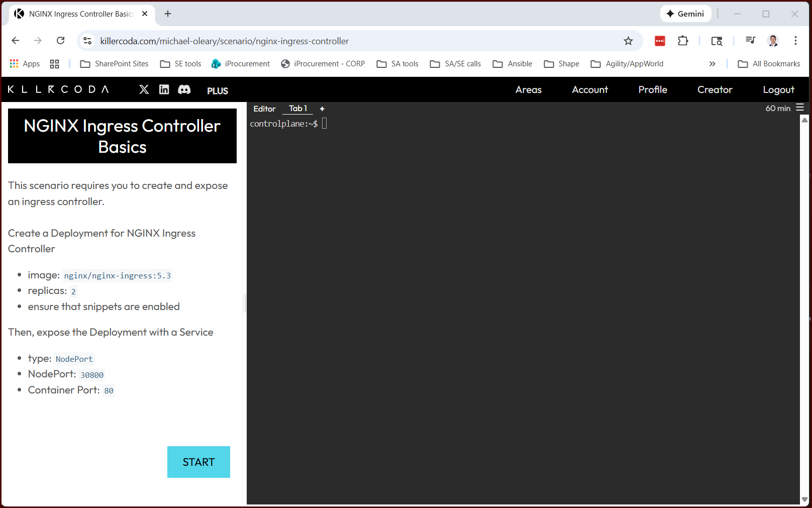Click the address bar URL field
Viewport: 812px width, 508px height.
(352, 41)
